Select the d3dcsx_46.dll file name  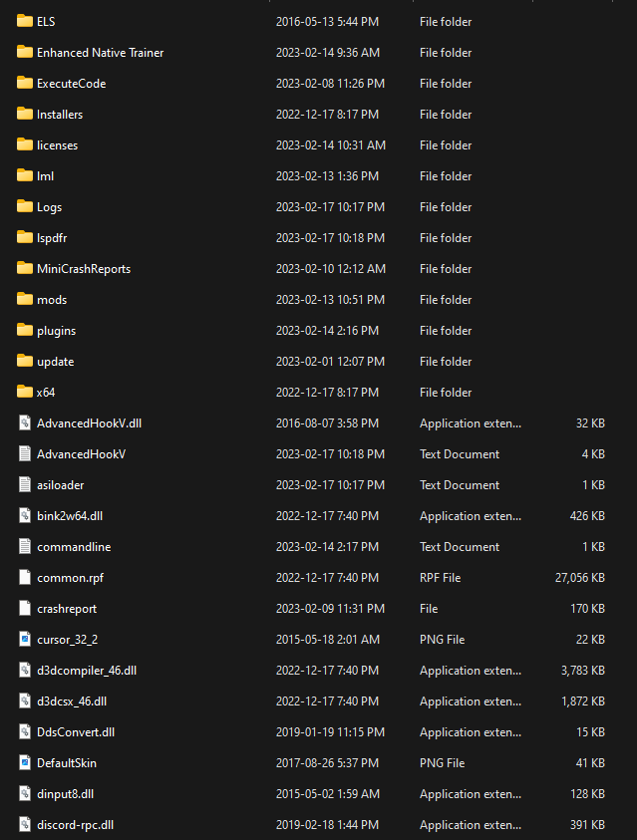point(72,701)
